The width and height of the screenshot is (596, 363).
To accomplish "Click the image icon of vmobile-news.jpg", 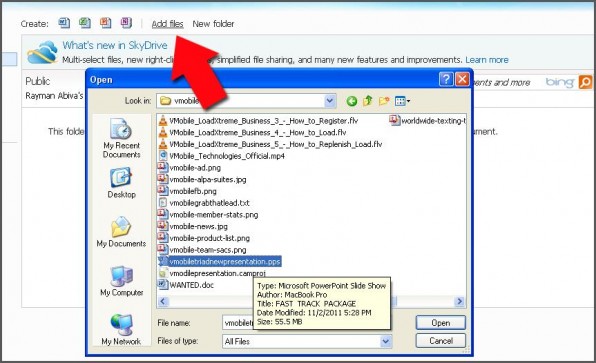I will (x=163, y=226).
